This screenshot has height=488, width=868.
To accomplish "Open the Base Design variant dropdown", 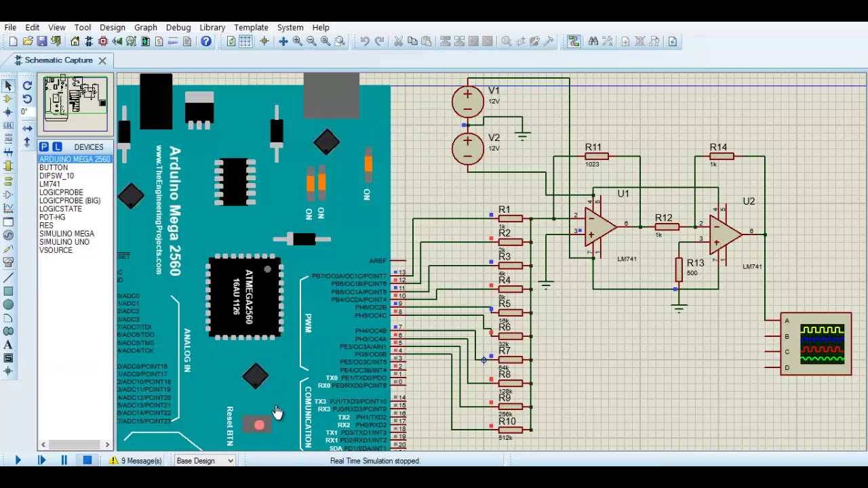I will [205, 461].
